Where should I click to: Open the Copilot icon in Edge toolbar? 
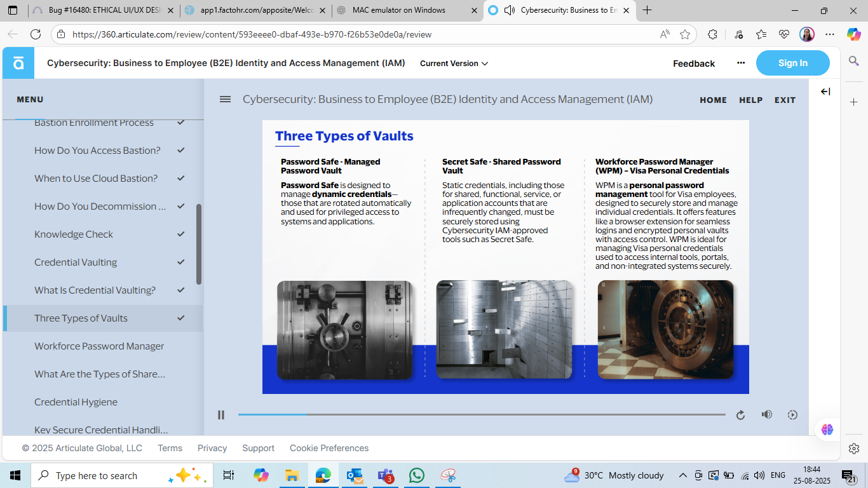tap(854, 34)
